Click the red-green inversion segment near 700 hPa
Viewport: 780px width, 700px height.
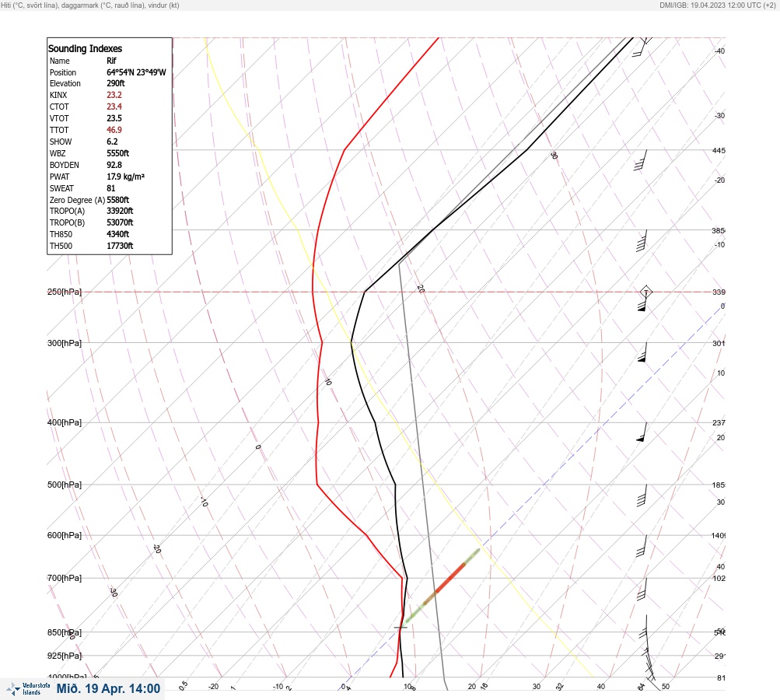(x=442, y=586)
